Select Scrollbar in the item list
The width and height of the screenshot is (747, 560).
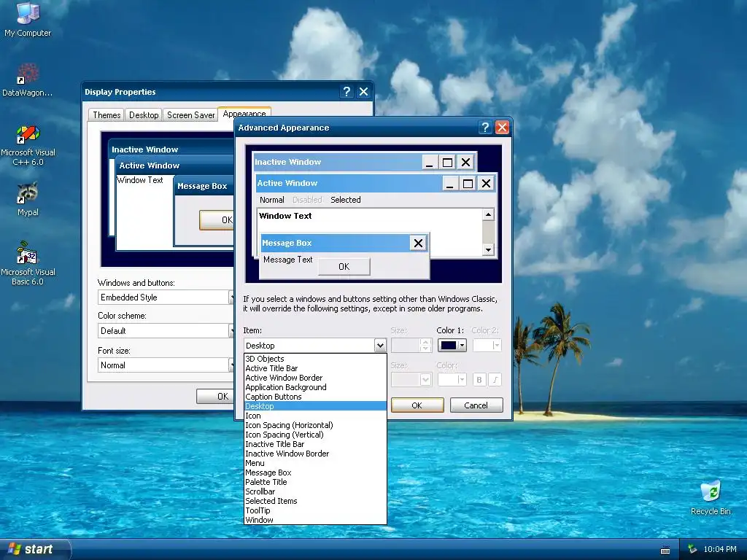[x=315, y=491]
